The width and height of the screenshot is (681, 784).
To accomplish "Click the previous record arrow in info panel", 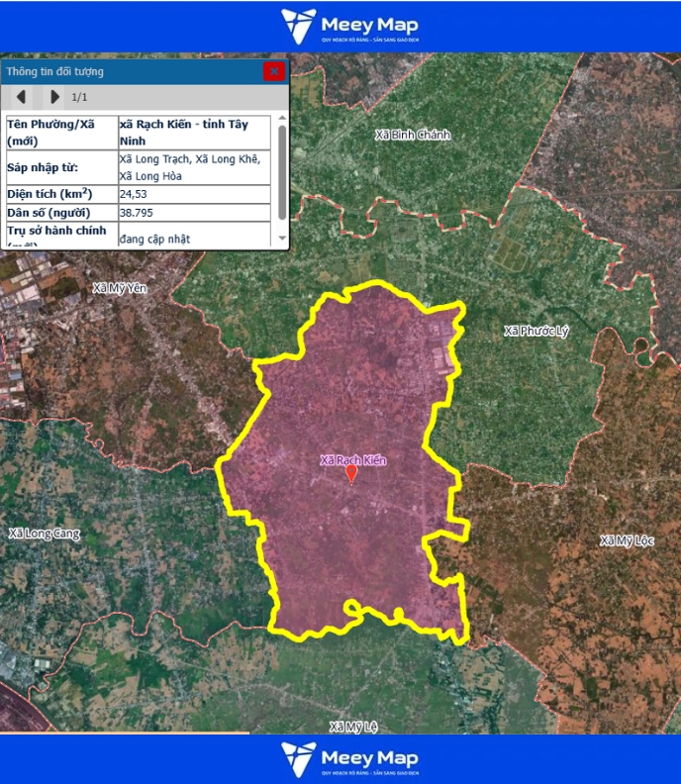I will [22, 97].
